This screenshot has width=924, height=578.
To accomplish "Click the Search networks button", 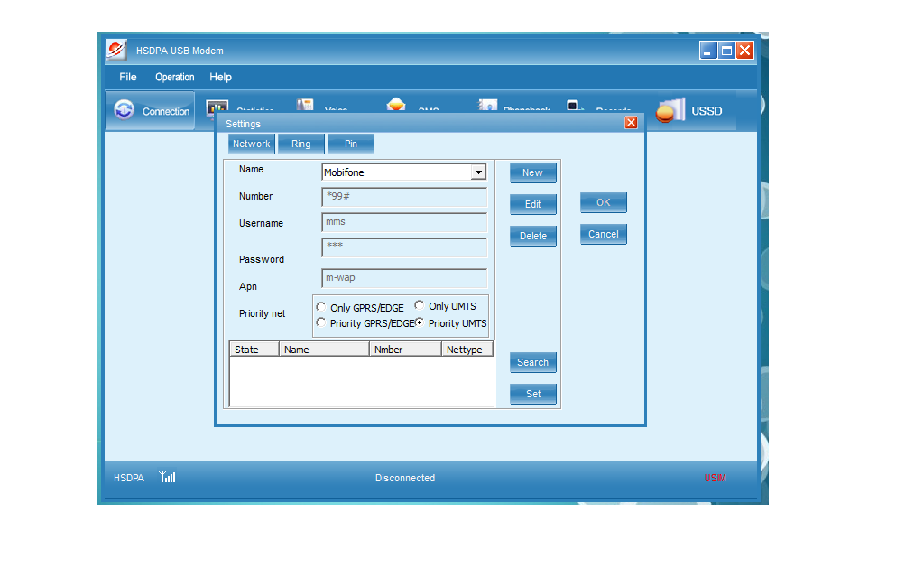I will click(x=532, y=362).
